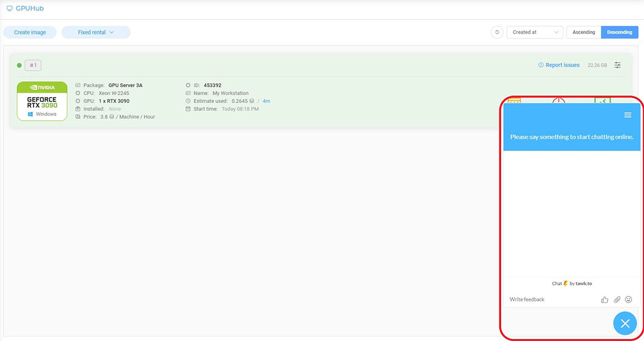This screenshot has width=644, height=341.
Task: Click the refresh list icon
Action: [497, 32]
